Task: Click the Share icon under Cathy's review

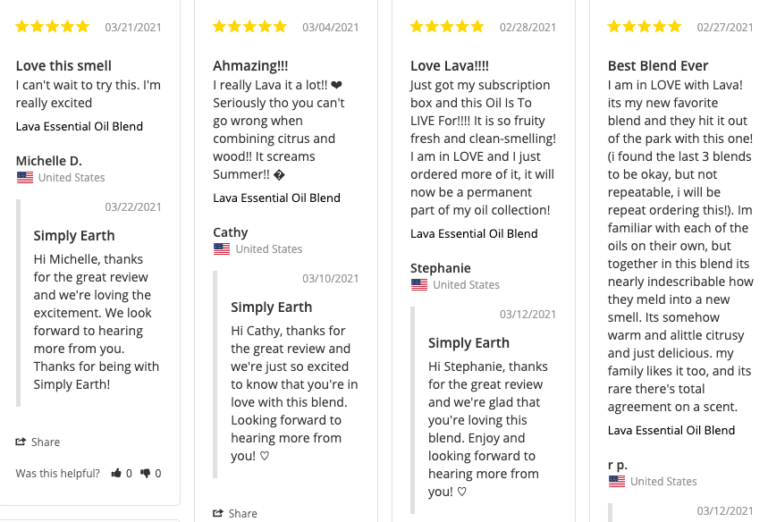Action: pyautogui.click(x=218, y=513)
